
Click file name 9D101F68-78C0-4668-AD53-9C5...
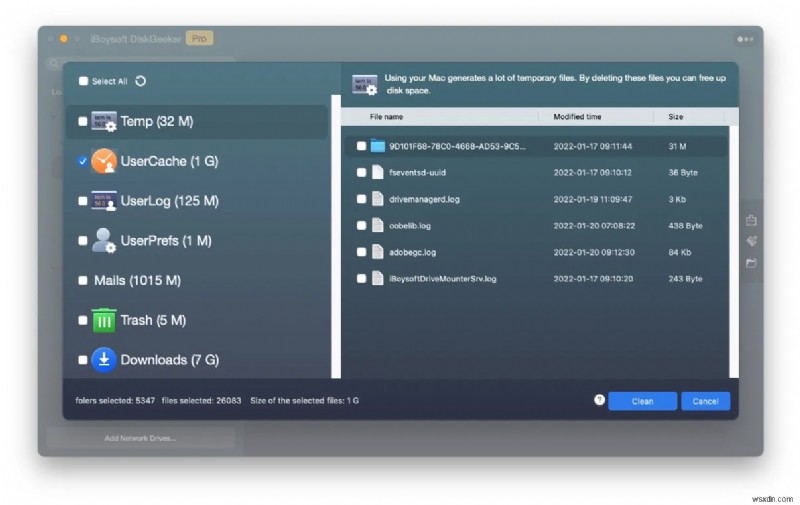pos(457,146)
